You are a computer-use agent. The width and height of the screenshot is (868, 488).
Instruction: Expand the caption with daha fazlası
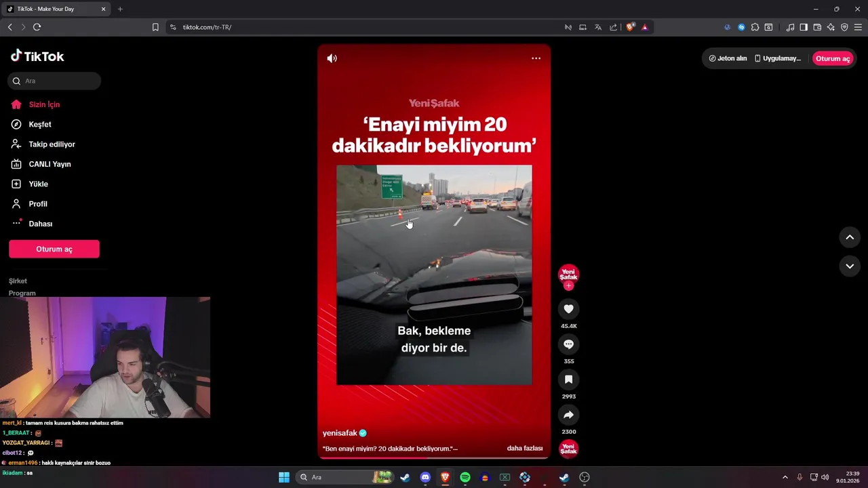[x=524, y=448]
